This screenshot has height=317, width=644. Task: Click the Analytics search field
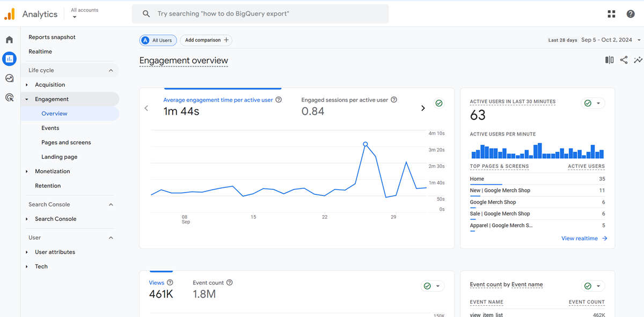[260, 14]
